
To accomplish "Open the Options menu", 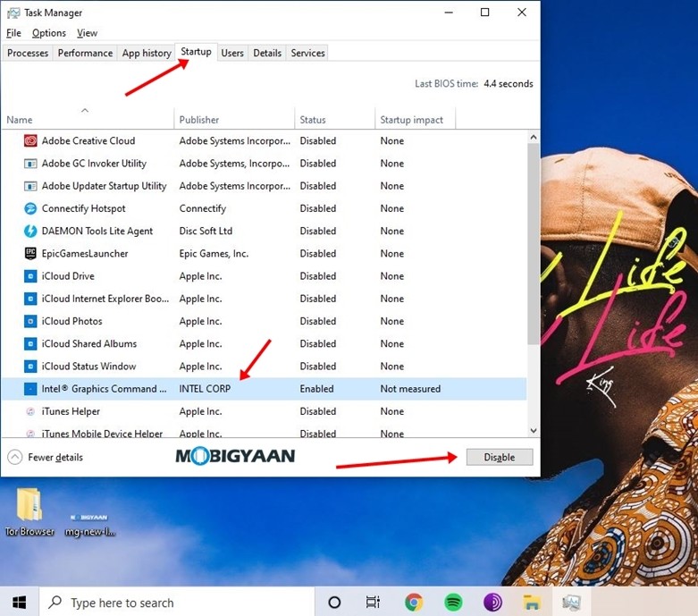I will [49, 33].
